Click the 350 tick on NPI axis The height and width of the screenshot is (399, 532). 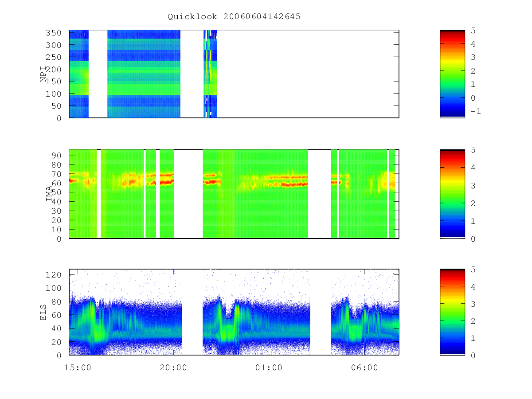[55, 33]
